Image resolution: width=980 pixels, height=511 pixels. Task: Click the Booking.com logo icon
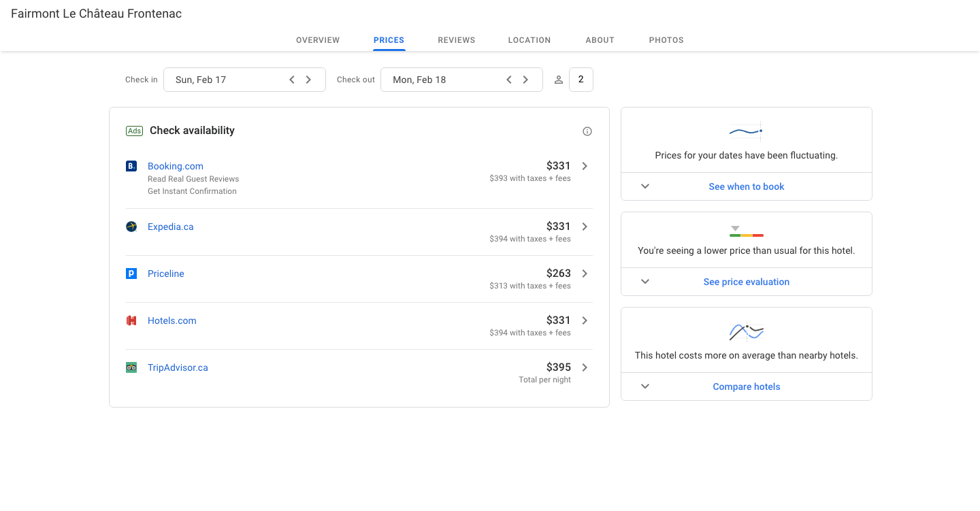point(131,166)
